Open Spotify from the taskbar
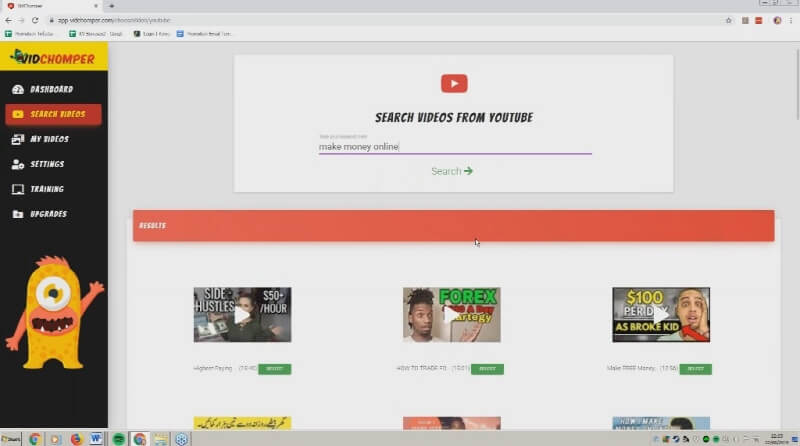800x446 pixels. coord(118,439)
